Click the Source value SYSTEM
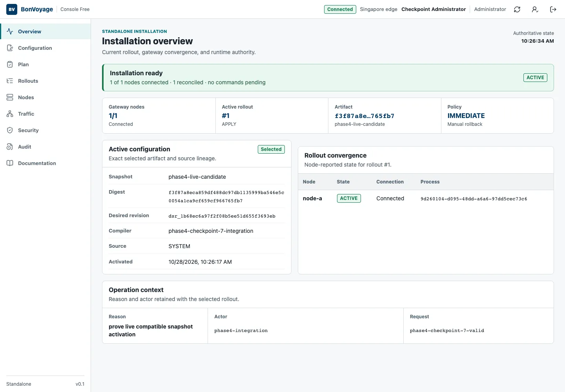Screen dimensions: 565x392 (x=179, y=246)
